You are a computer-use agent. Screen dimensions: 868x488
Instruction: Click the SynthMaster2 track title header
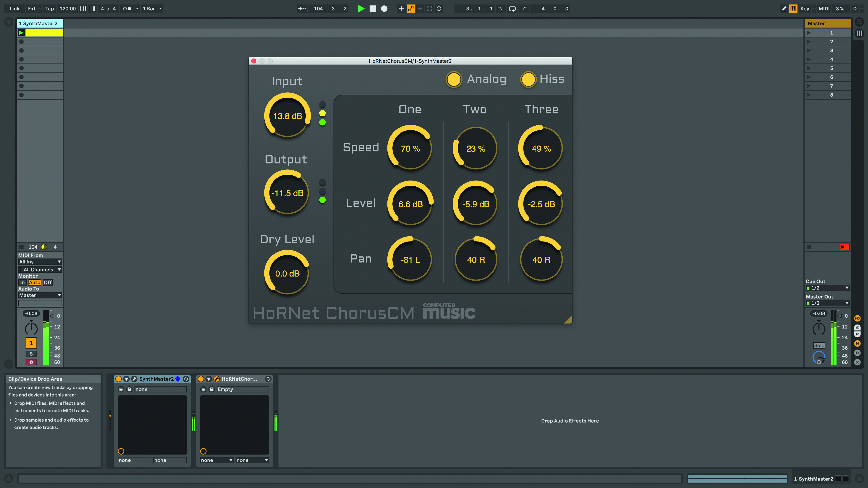(40, 23)
